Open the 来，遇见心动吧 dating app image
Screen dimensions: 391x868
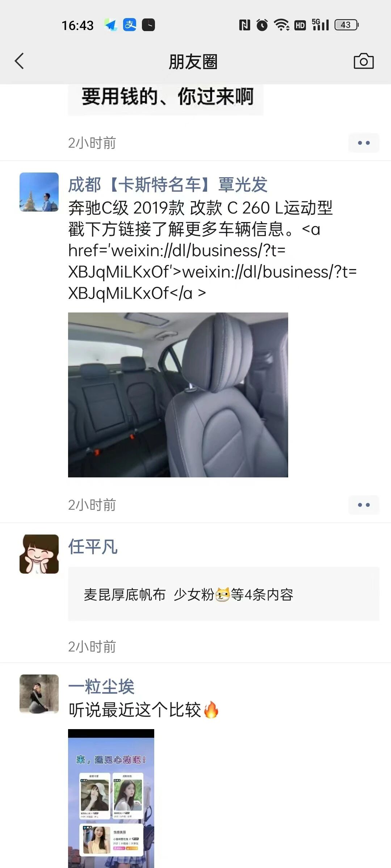click(111, 799)
